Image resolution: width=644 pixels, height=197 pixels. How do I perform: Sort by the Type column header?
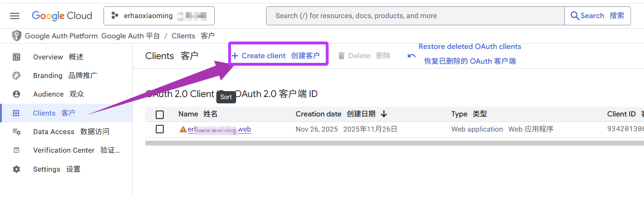469,114
